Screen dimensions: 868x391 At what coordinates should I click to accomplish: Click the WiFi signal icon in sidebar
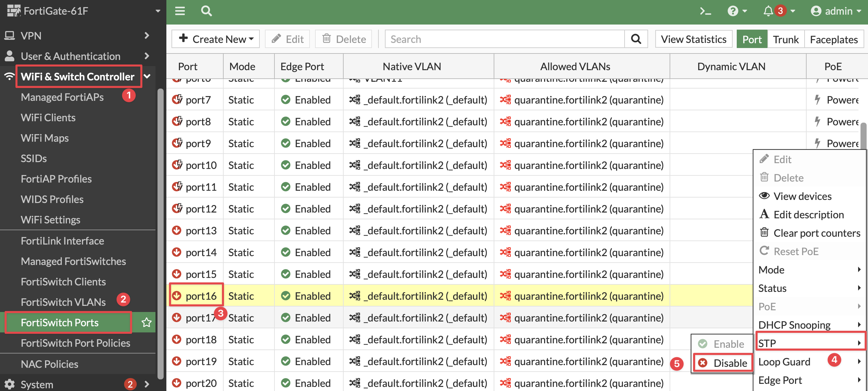pyautogui.click(x=10, y=76)
